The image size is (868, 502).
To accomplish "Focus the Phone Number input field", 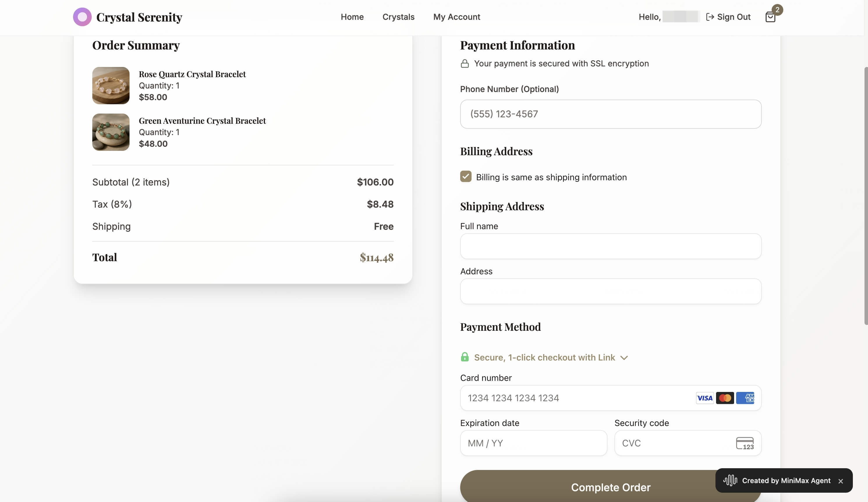I will tap(610, 114).
